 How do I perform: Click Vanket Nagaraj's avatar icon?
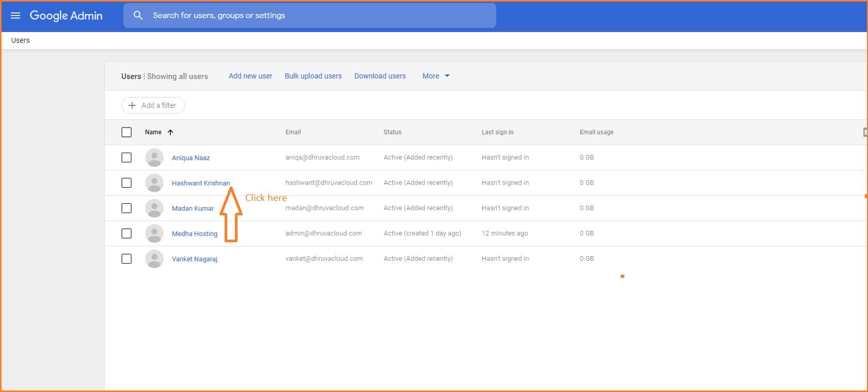click(154, 259)
